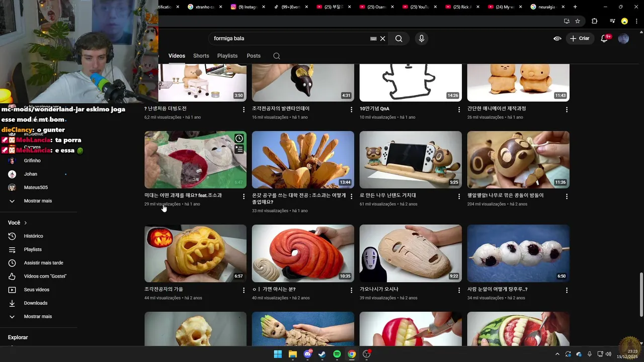Open options for 조각전공자의 발렌타인데이 video

[x=351, y=110]
